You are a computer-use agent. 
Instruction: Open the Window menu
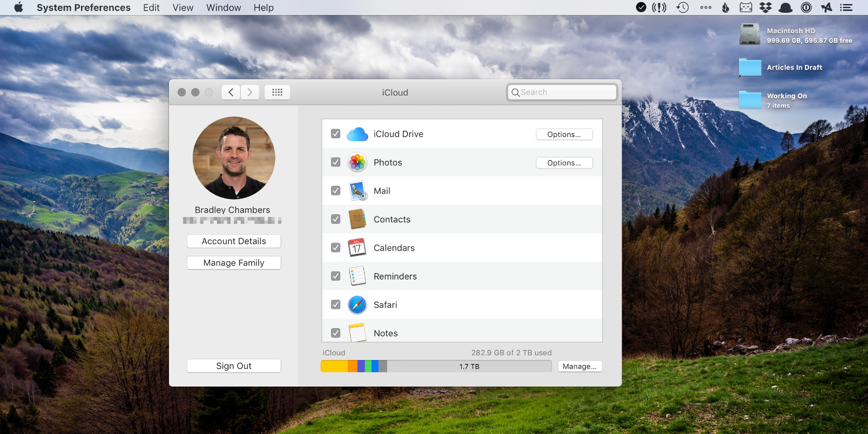[x=223, y=8]
